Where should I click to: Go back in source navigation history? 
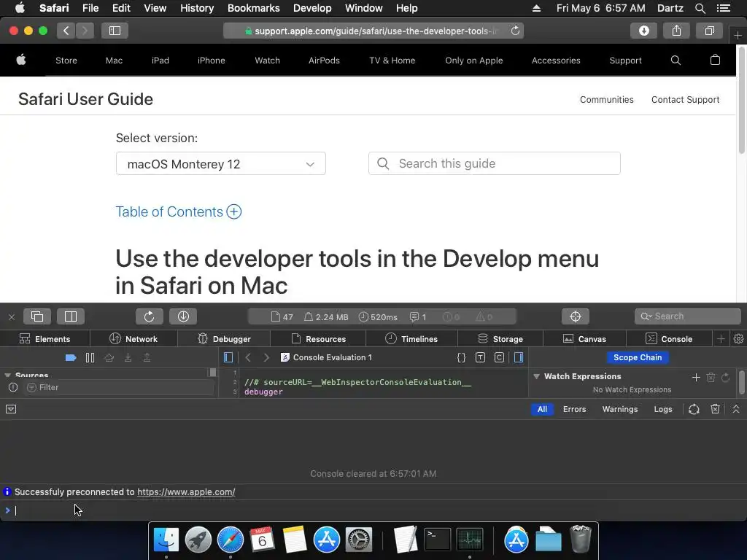point(248,357)
